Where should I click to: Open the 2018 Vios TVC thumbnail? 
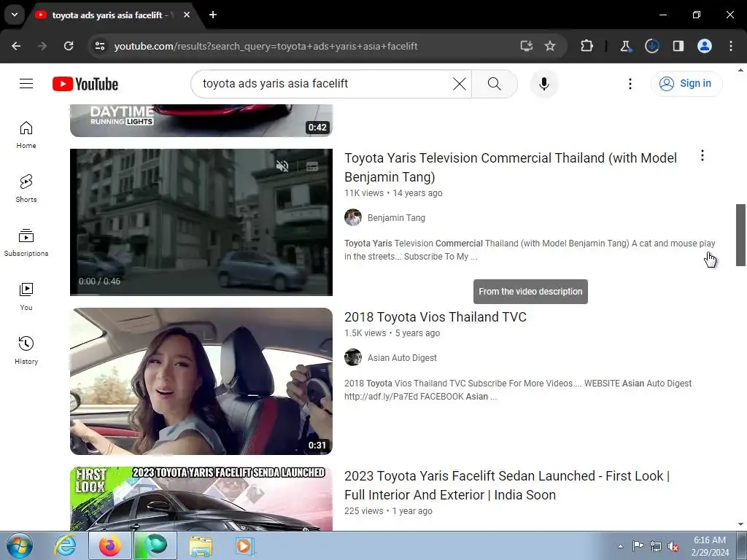pyautogui.click(x=201, y=381)
